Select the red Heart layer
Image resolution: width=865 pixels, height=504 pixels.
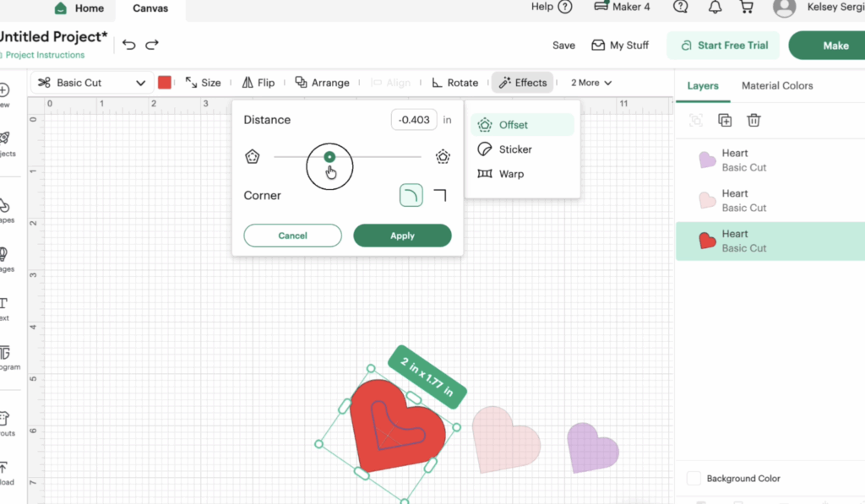pyautogui.click(x=770, y=241)
